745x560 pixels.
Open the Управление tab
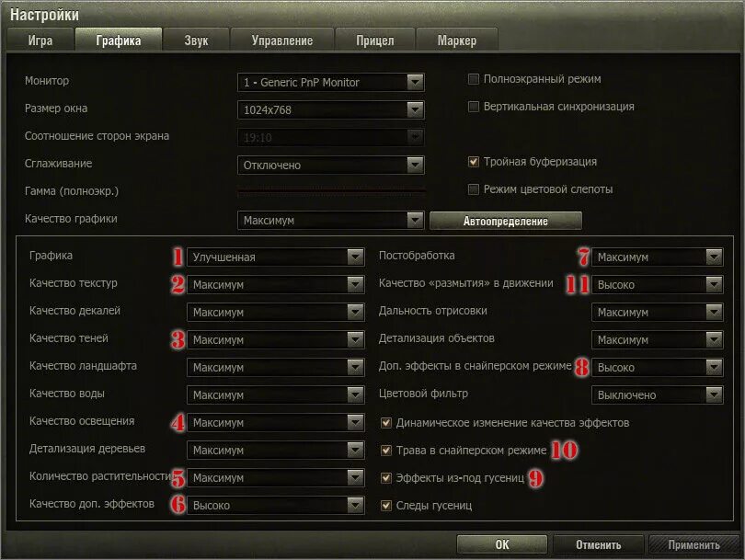coord(282,40)
